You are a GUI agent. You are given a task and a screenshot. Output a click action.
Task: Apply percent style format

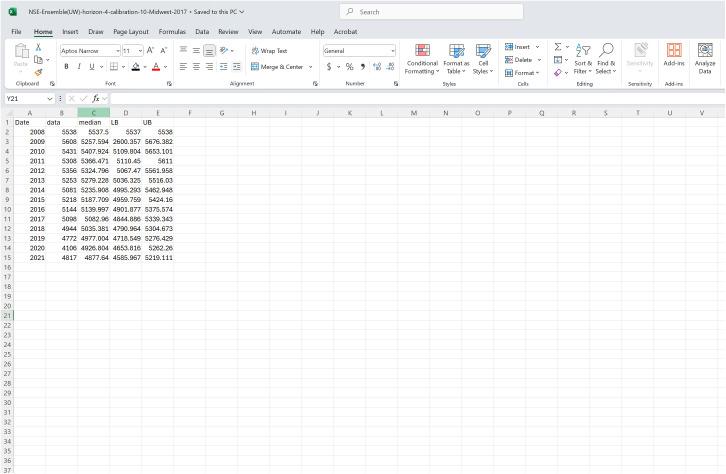click(x=349, y=67)
